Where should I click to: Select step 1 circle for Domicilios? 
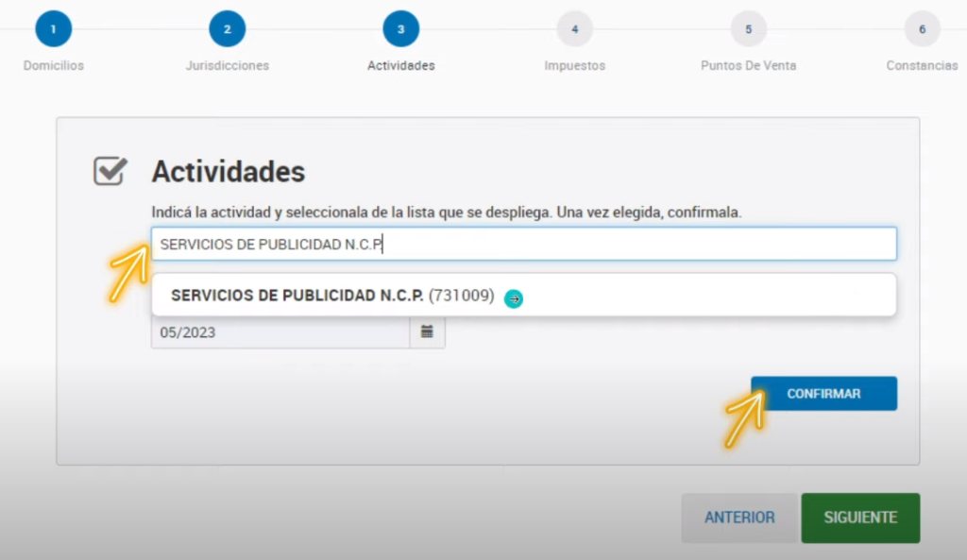click(x=53, y=27)
